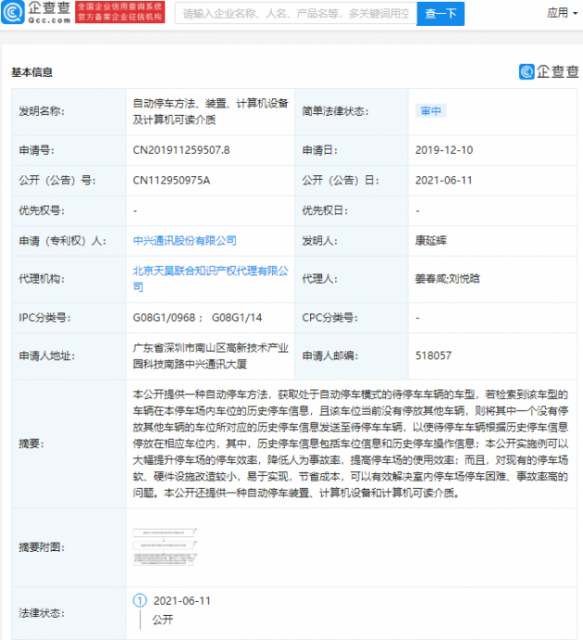
Task: Select publication number CN112950975A
Action: [171, 180]
